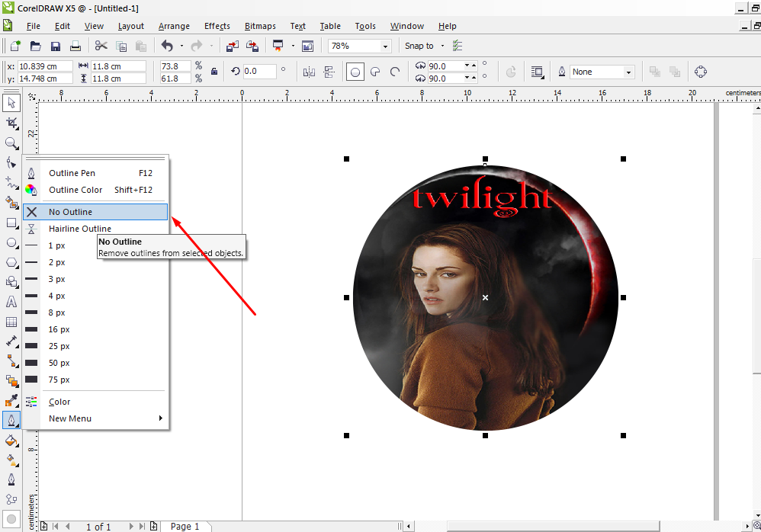Open Outline Pen dialog entry
761x532 pixels.
click(x=95, y=173)
